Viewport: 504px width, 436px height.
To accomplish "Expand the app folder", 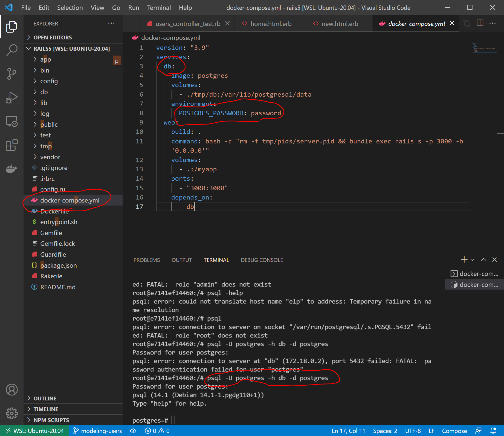I will (x=73, y=59).
